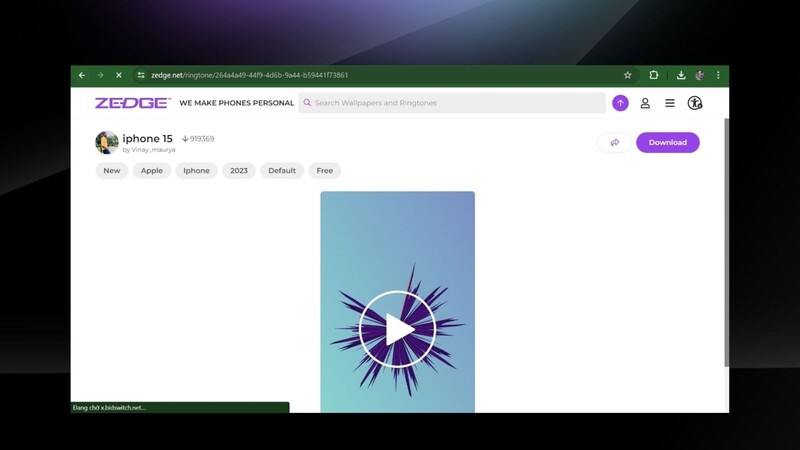Bookmark this page with the star icon
This screenshot has height=450, width=800.
(628, 75)
